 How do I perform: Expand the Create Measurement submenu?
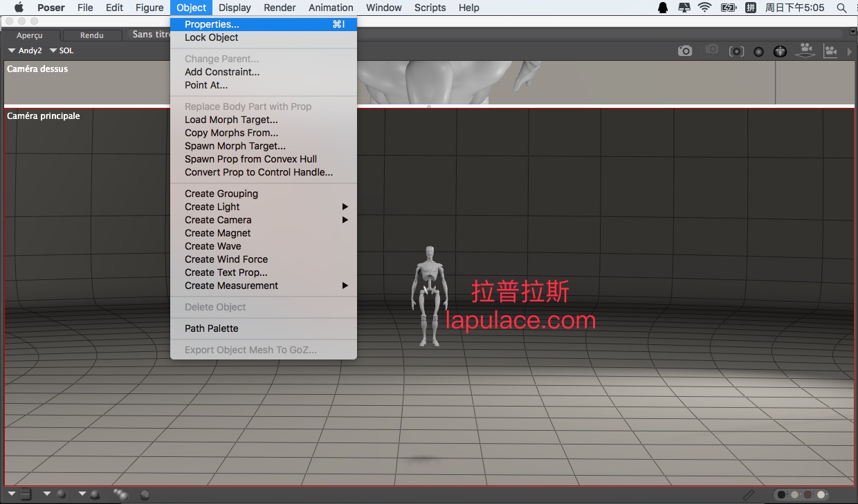264,286
